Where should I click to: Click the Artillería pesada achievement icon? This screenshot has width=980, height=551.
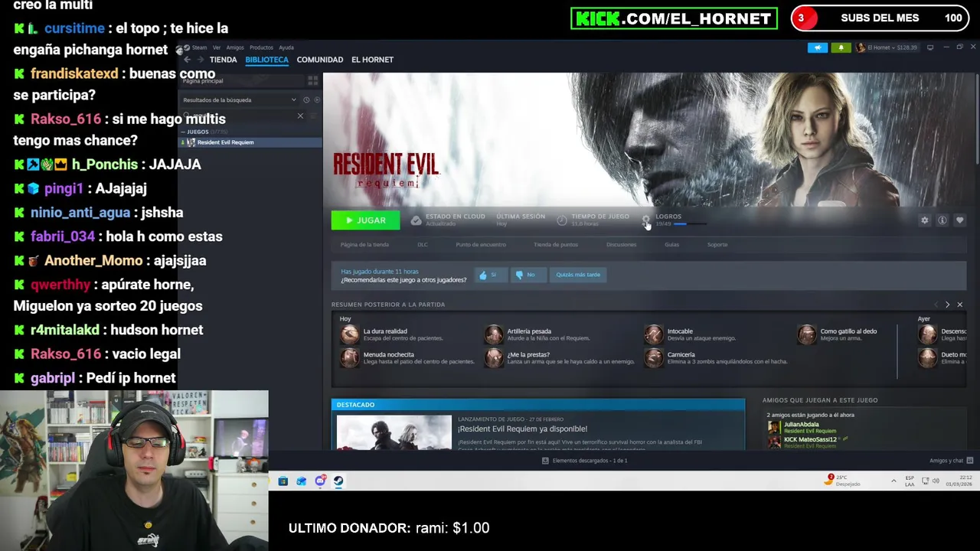click(x=494, y=334)
